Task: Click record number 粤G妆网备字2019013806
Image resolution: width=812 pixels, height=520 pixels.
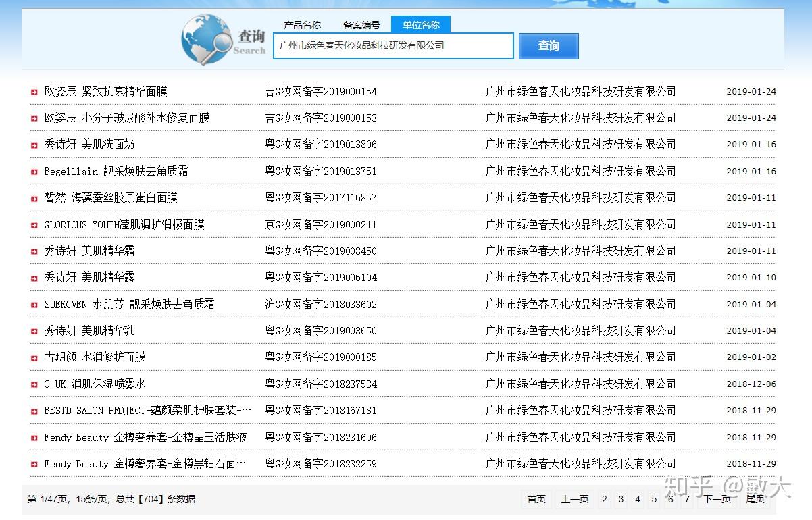Action: (x=321, y=145)
